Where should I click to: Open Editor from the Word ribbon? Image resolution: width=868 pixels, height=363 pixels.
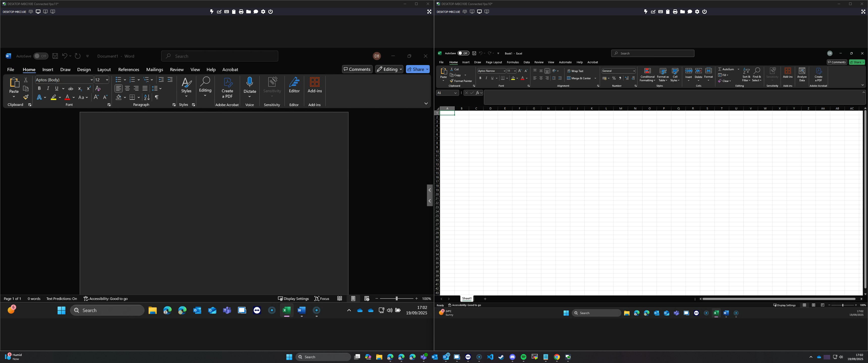(x=294, y=85)
